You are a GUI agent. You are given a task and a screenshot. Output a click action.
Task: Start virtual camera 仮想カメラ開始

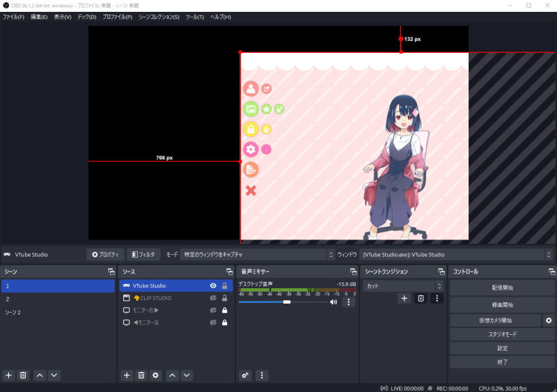pos(496,320)
